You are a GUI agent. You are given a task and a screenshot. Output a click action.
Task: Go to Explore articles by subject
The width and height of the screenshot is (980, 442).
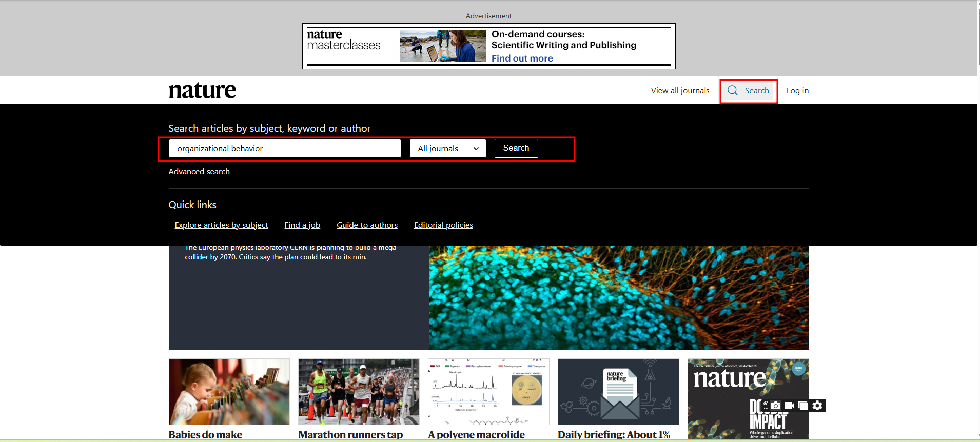221,225
